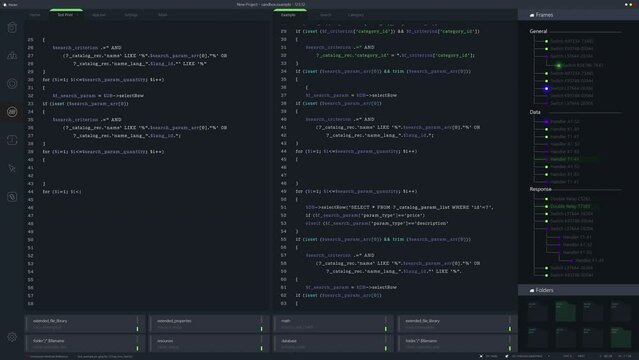Toggle green indicator on database card
639x360 pixels.
386,348
